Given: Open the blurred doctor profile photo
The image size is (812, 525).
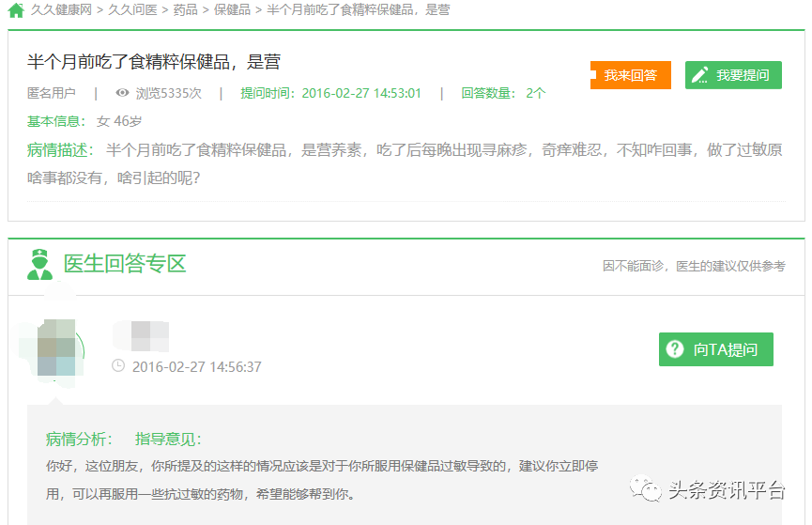Looking at the screenshot, I should click(55, 348).
